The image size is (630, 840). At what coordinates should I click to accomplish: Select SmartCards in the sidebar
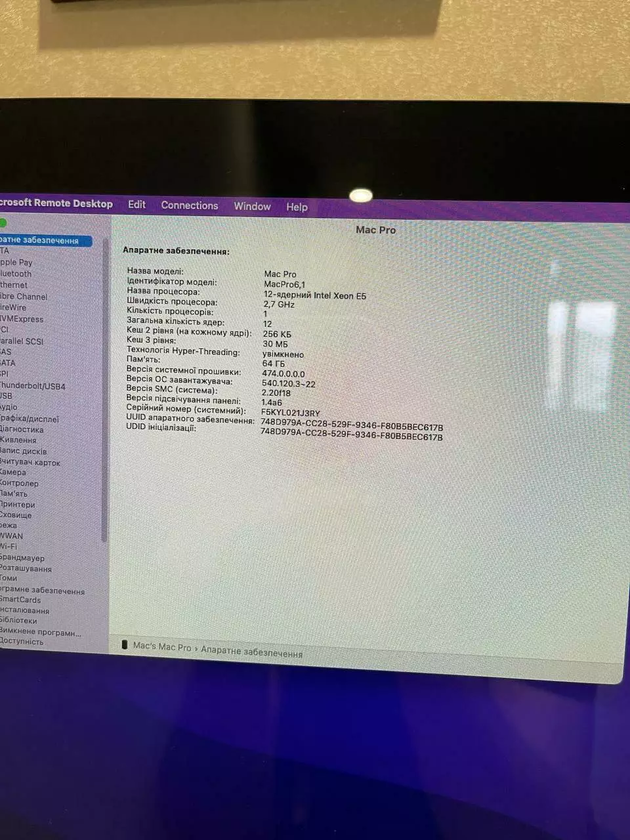pyautogui.click(x=20, y=600)
